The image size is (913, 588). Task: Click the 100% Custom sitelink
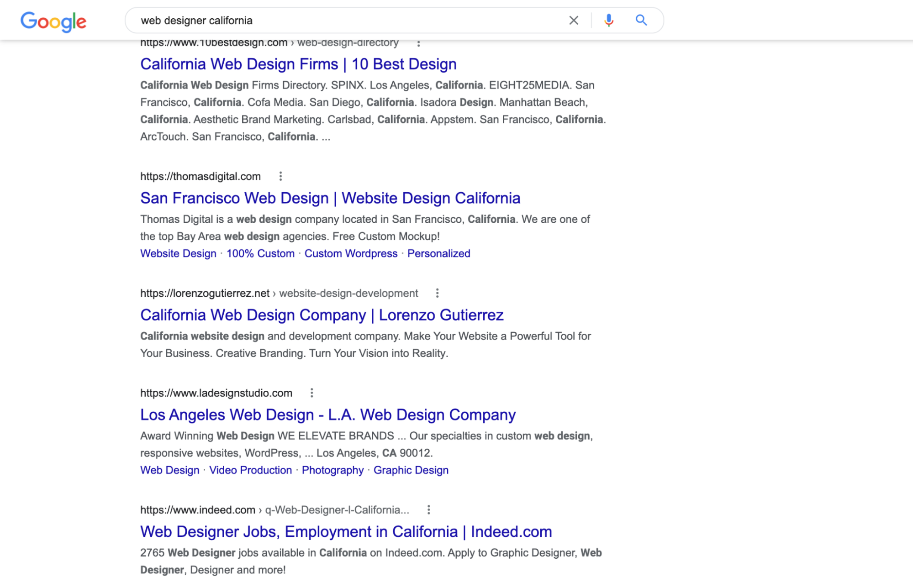(x=260, y=253)
